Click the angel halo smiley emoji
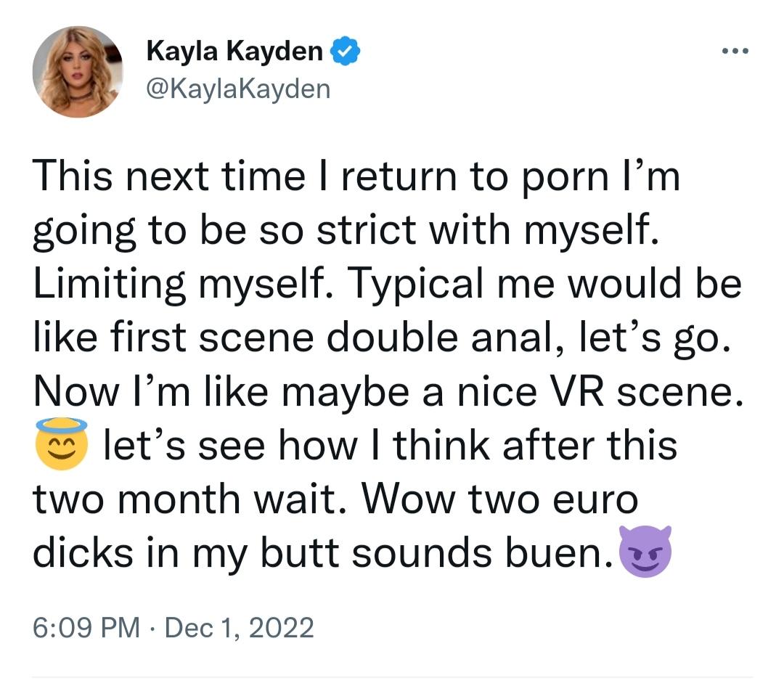 point(62,443)
